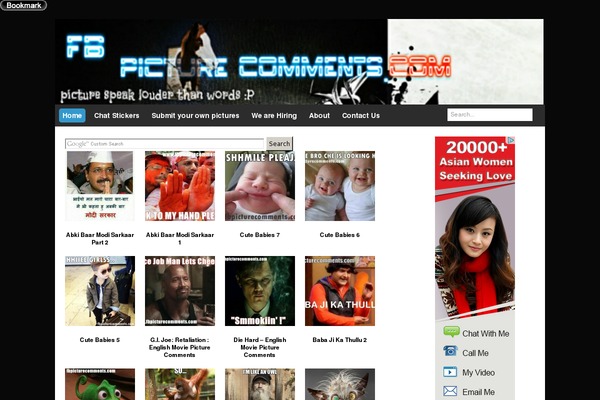
Task: Open the orangutan SO... thumbnail
Action: point(180,384)
